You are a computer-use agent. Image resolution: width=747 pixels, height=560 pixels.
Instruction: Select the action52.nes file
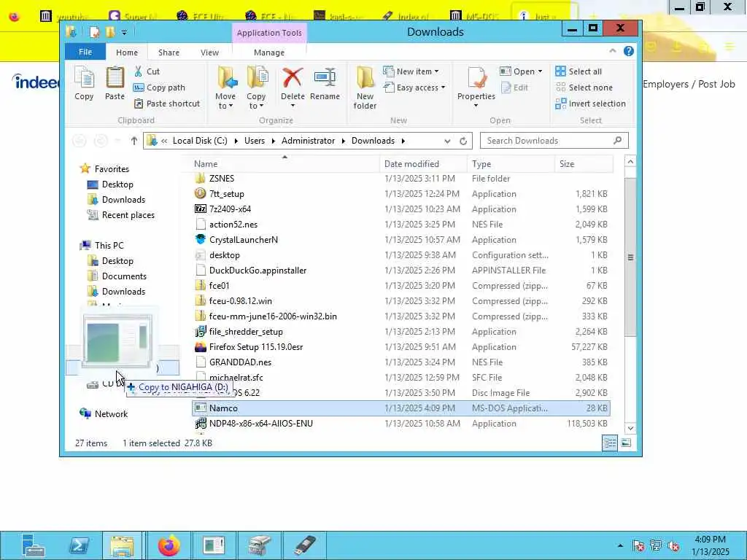[x=400, y=225]
